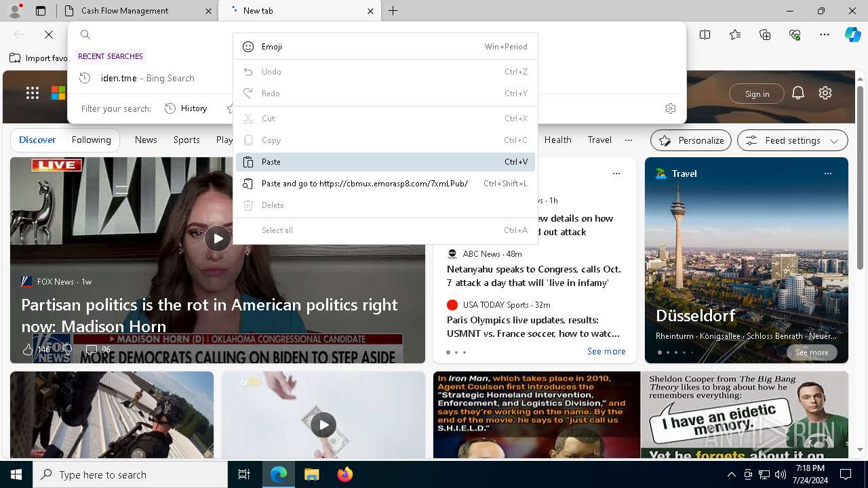Open the browser profile icon
Image resolution: width=868 pixels, height=488 pixels.
pos(15,11)
